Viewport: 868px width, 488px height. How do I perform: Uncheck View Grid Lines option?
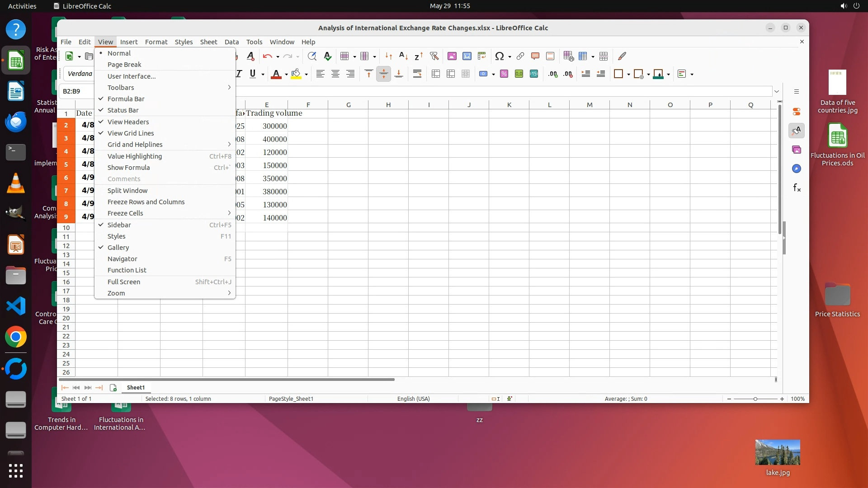pos(130,133)
